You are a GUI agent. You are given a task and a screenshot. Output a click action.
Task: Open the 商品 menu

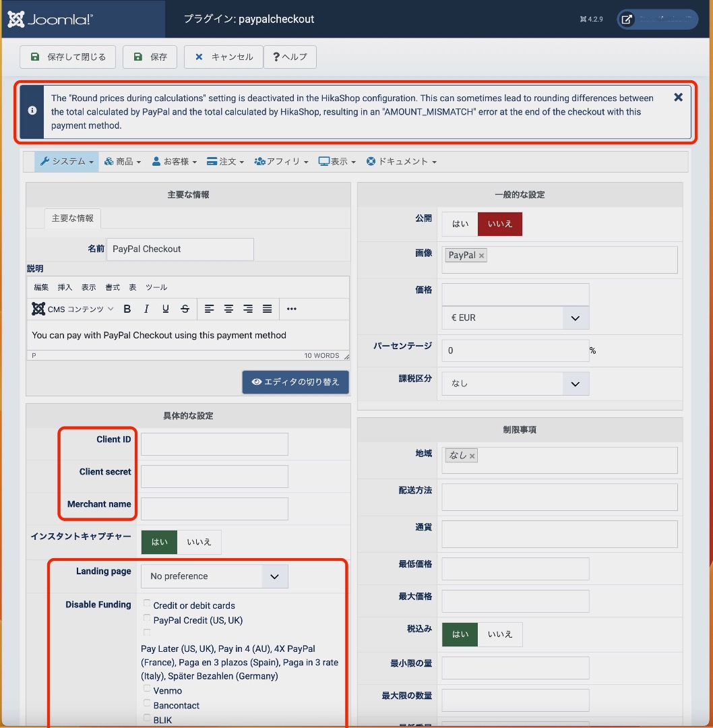[123, 162]
